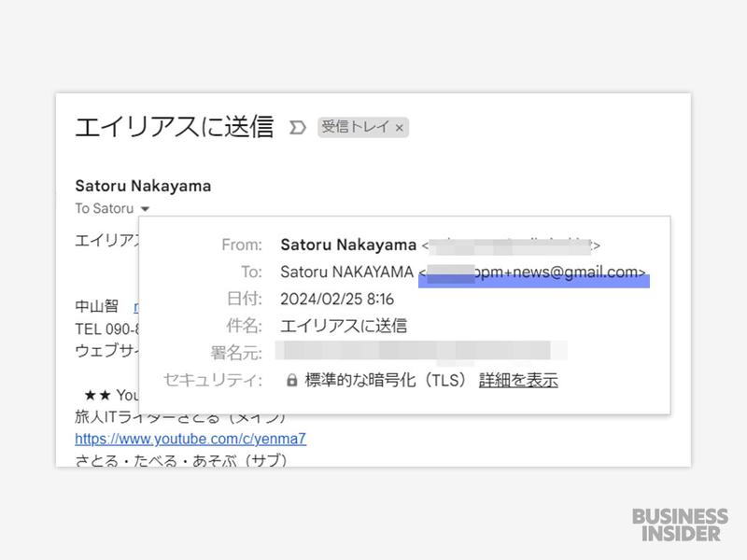Click the lock icon beside 標準的な暗号化
747x560 pixels.
click(x=291, y=380)
